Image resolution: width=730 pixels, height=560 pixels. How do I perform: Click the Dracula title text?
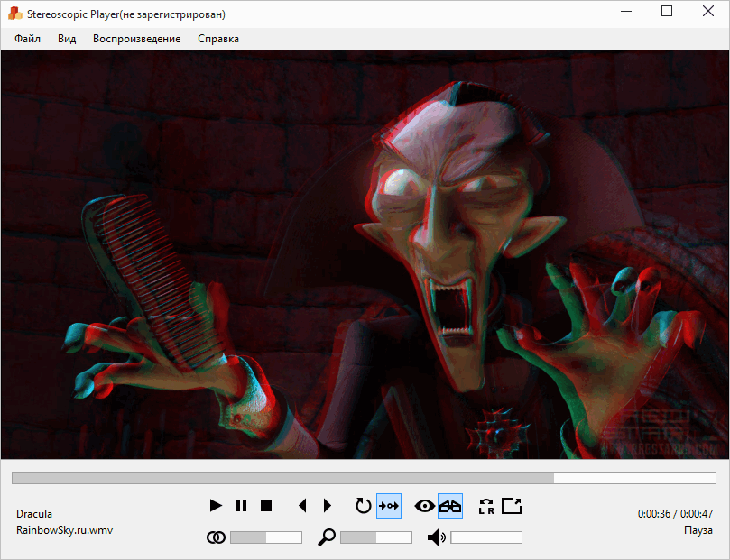pos(34,514)
